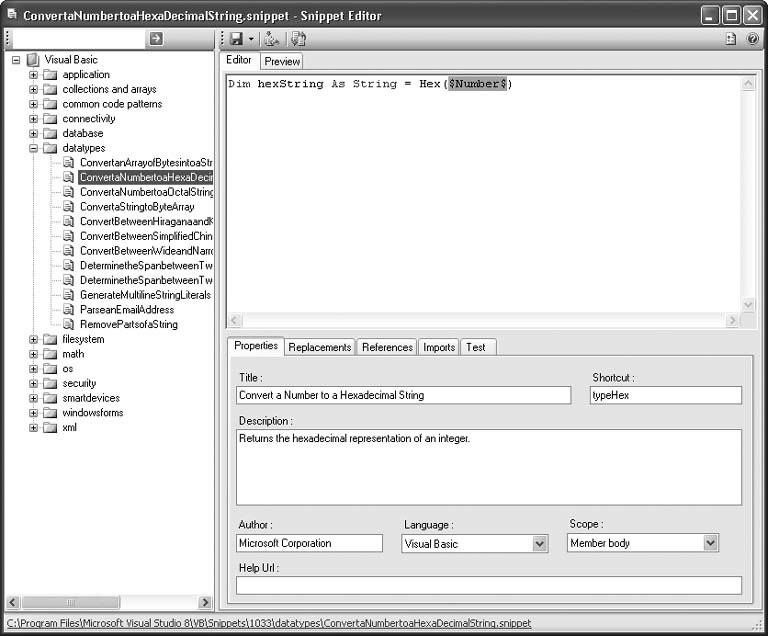Screen dimensions: 768x636
Task: Expand the windowsforms folder
Action: [34, 413]
